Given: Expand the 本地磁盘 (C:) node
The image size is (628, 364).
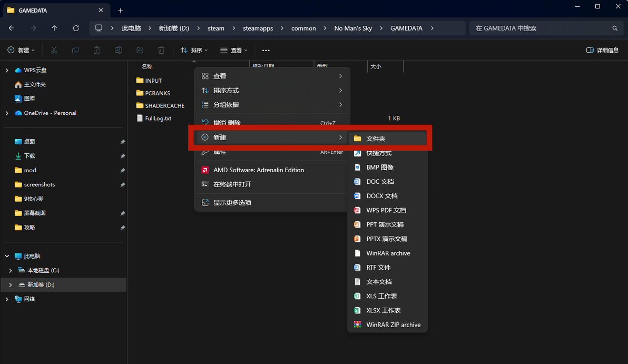Looking at the screenshot, I should pos(11,271).
